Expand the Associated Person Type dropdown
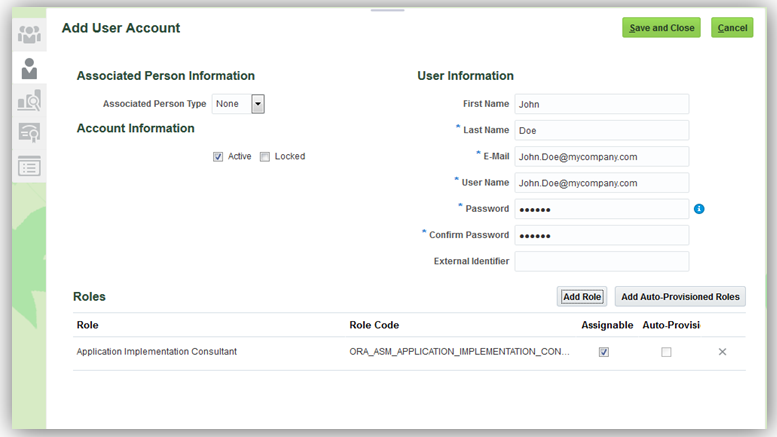The width and height of the screenshot is (777, 437). tap(257, 103)
